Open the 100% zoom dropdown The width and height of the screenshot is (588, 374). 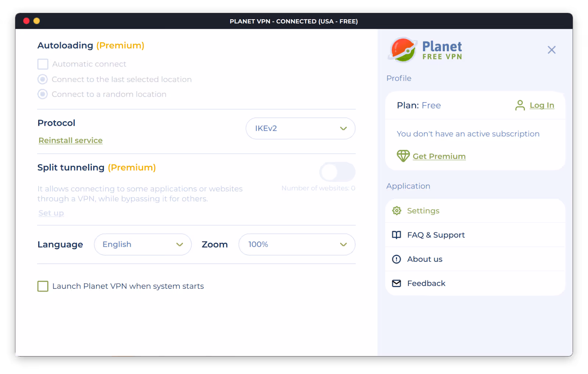pos(297,245)
